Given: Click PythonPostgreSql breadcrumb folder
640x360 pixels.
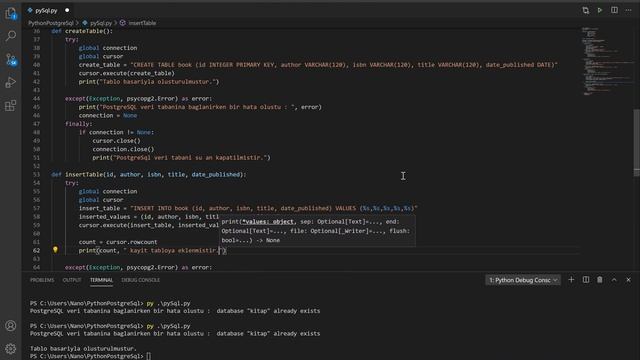Looking at the screenshot, I should coord(51,23).
